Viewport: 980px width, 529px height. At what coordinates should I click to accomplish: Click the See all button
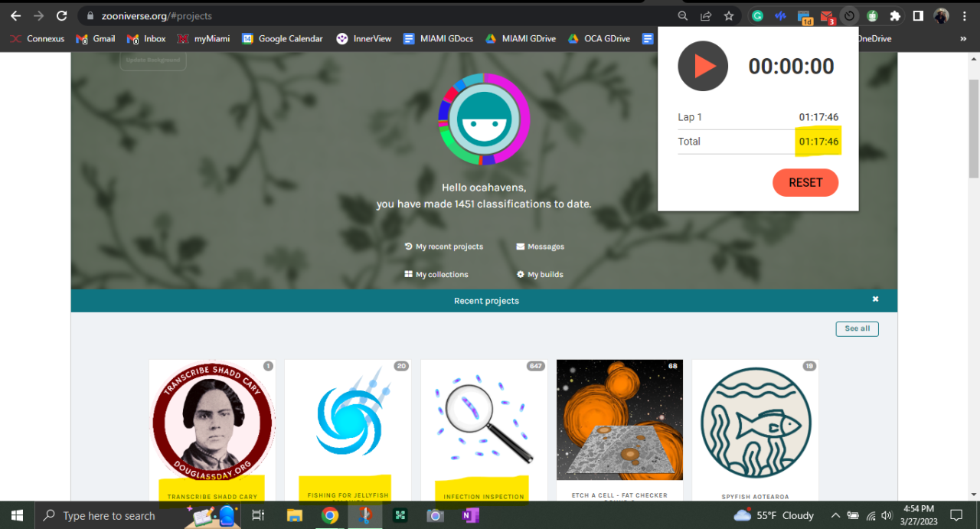pos(857,328)
